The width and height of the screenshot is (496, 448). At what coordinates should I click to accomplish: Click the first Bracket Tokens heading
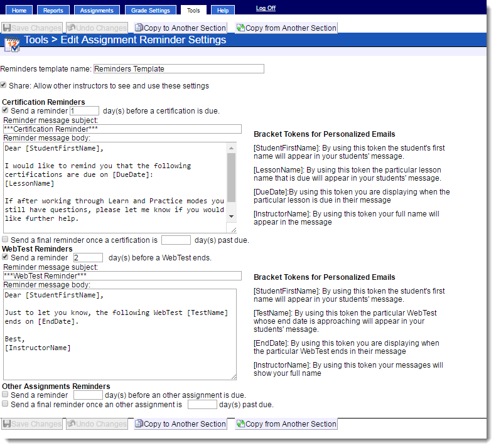tap(324, 134)
